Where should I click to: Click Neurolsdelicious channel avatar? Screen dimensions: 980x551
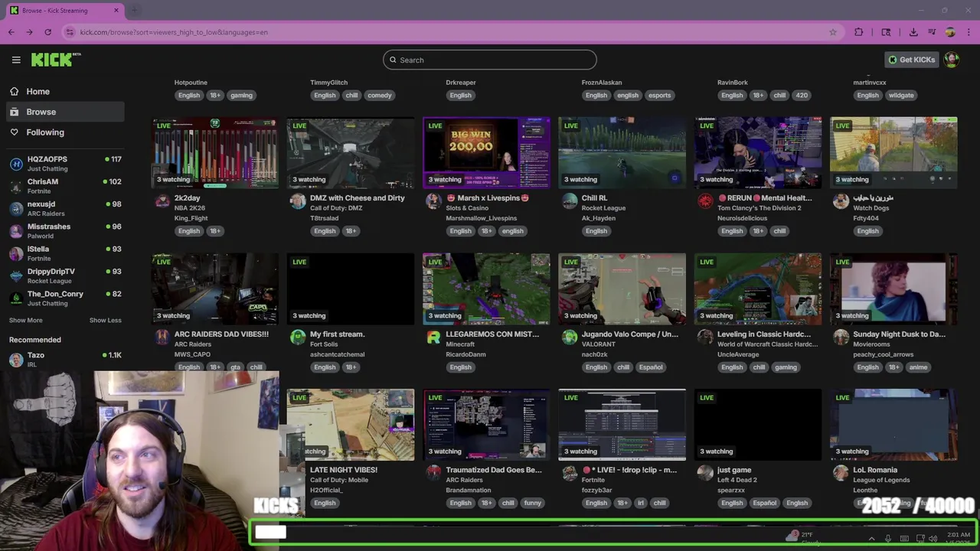coord(705,201)
